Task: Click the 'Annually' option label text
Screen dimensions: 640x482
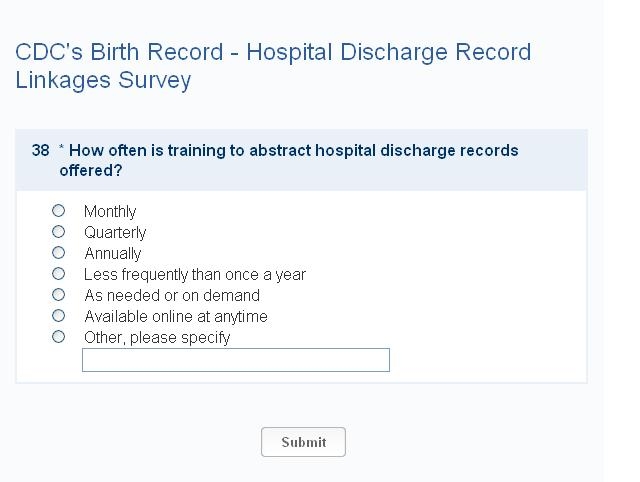Action: (x=113, y=254)
